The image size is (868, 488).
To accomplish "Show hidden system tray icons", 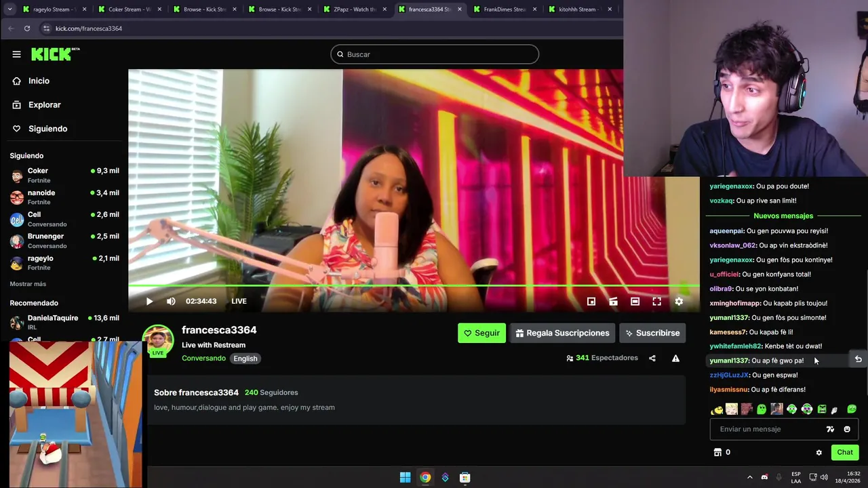I will [x=749, y=478].
